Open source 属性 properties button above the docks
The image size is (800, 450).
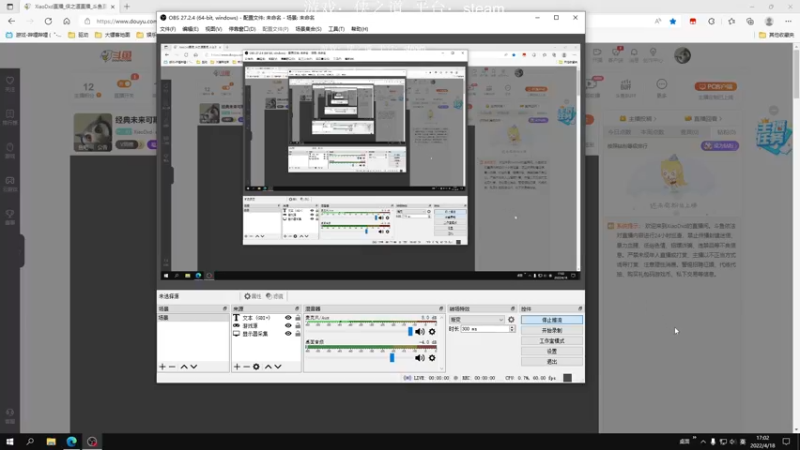click(x=253, y=296)
